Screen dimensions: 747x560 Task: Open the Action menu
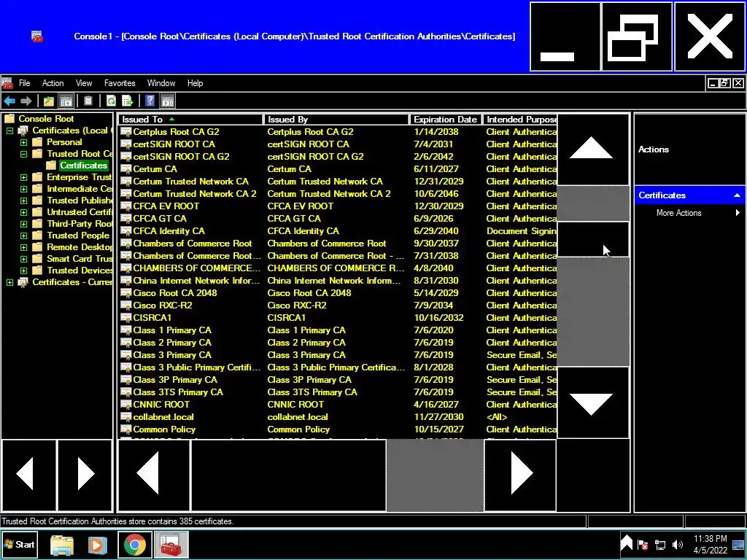53,83
